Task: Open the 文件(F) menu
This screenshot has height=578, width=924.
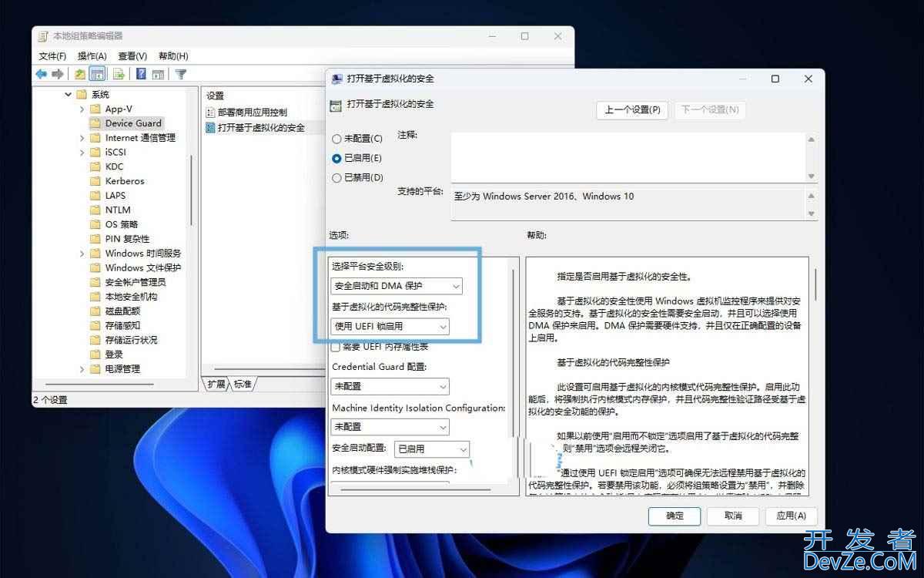Action: (52, 56)
